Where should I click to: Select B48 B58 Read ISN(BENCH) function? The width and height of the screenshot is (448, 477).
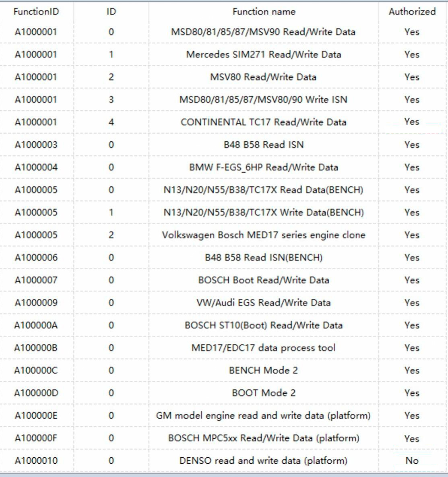point(263,257)
